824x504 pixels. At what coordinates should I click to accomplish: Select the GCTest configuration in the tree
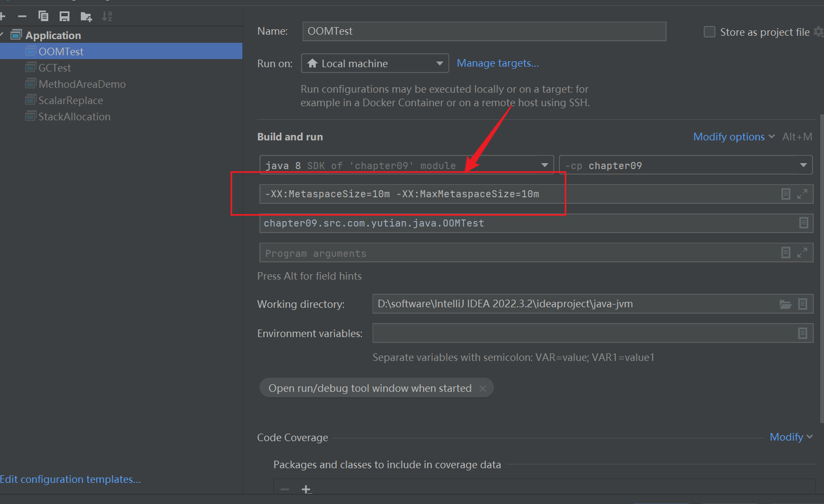click(x=54, y=68)
